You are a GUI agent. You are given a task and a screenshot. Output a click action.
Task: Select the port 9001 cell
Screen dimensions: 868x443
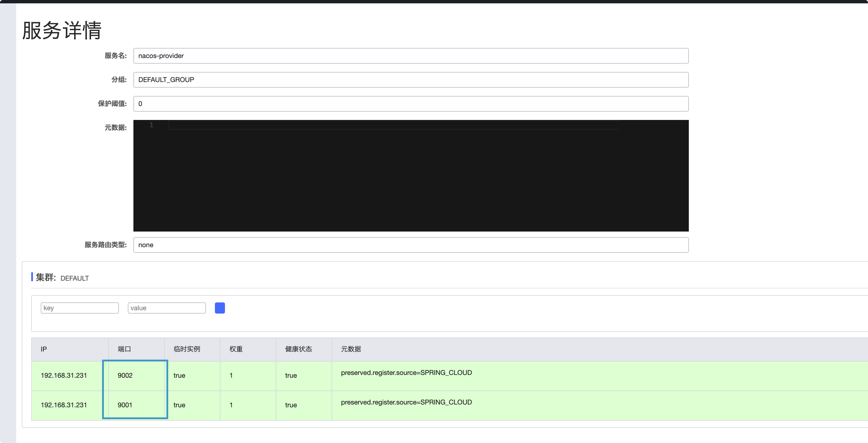coord(125,405)
